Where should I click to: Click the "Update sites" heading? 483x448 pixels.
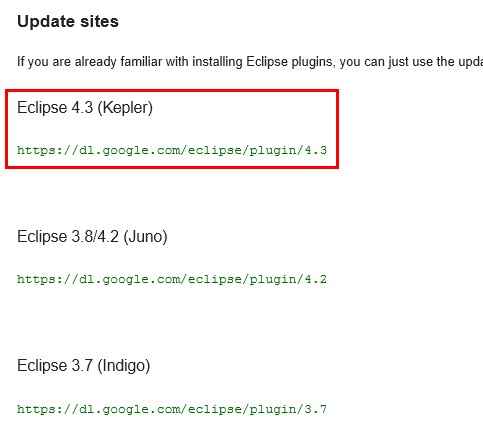68,22
